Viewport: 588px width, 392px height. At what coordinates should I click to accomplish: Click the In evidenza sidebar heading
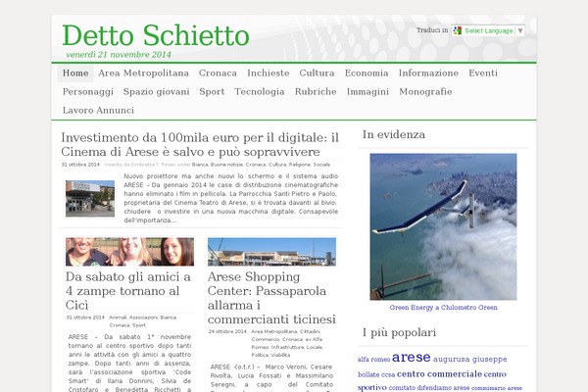394,134
